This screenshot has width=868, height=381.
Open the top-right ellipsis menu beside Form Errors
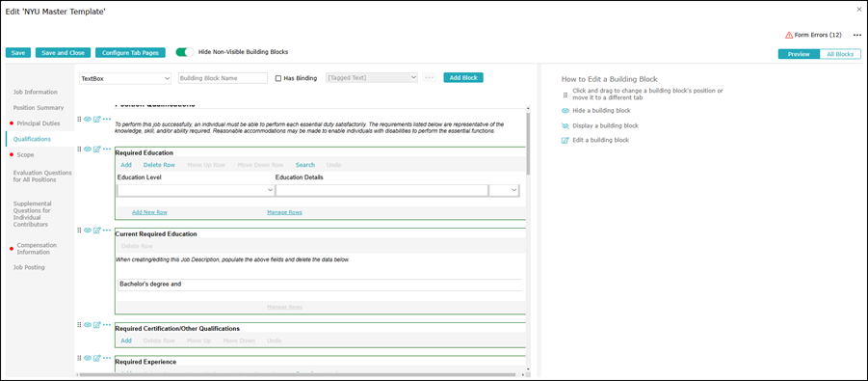pyautogui.click(x=857, y=35)
